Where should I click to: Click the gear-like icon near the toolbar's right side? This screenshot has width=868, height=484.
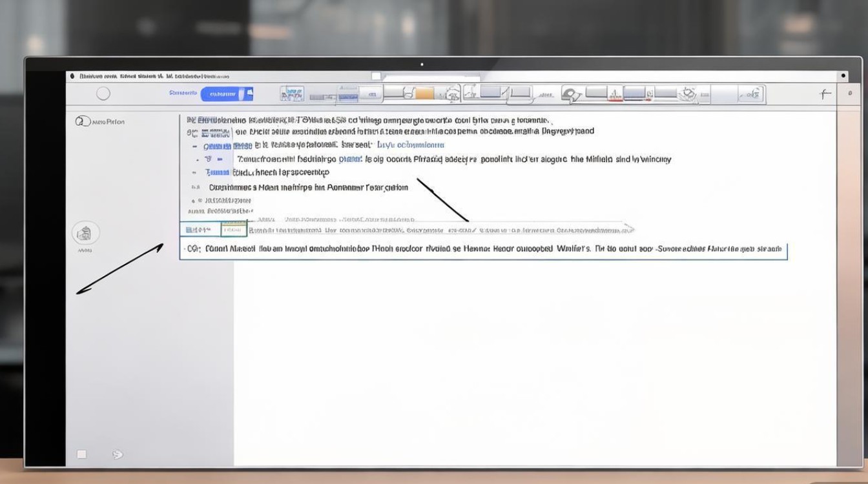[x=688, y=94]
